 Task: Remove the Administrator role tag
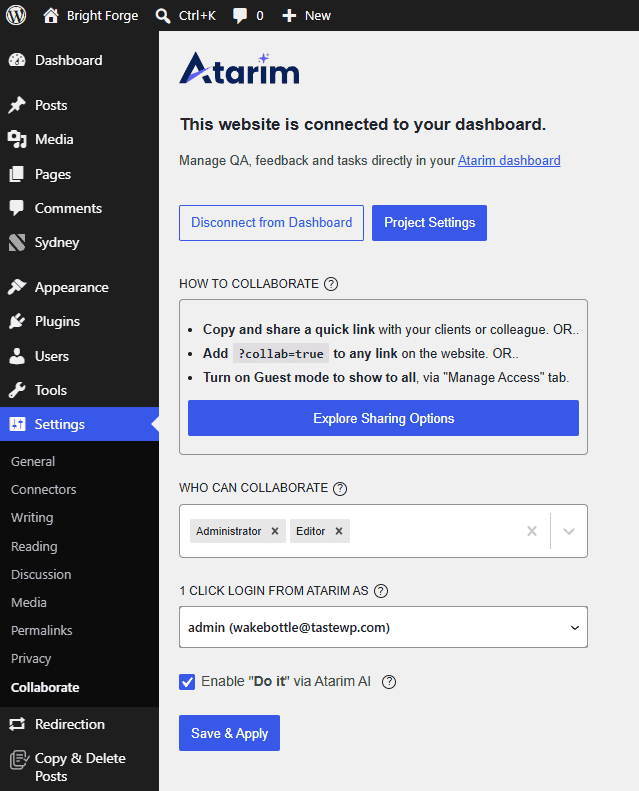click(275, 531)
